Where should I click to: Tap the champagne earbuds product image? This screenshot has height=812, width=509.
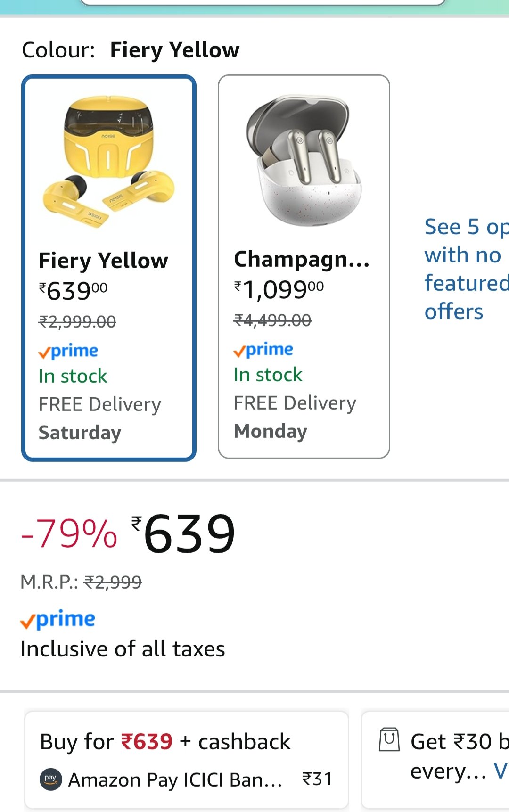[x=303, y=159]
